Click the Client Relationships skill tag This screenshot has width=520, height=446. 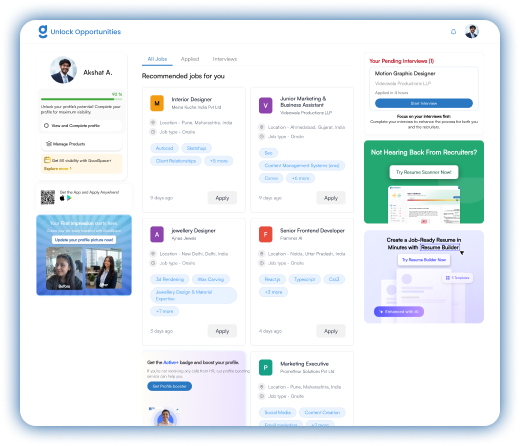176,161
